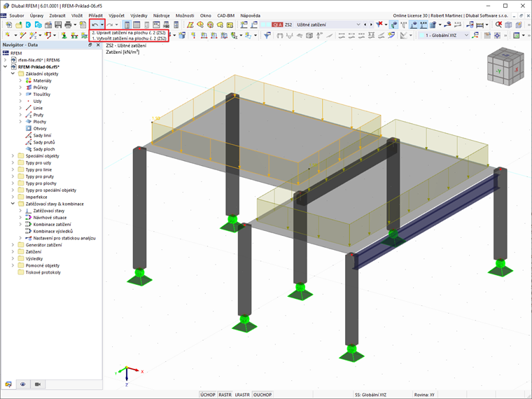Click the delete results icon with red X magnifier
This screenshot has height=399, width=532.
498,24
